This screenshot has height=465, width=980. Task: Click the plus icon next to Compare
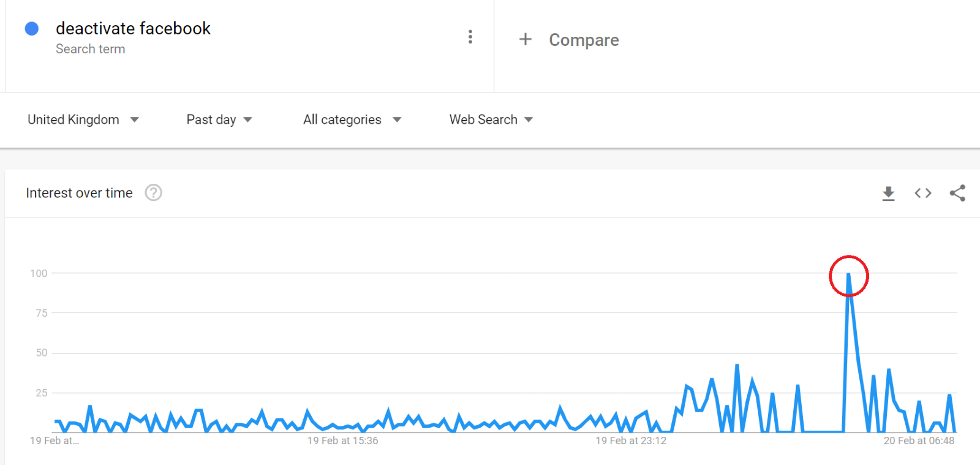coord(525,39)
